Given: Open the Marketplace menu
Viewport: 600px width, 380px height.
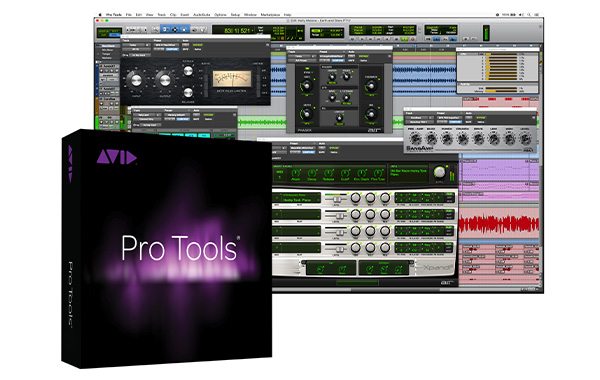Looking at the screenshot, I should pyautogui.click(x=270, y=15).
